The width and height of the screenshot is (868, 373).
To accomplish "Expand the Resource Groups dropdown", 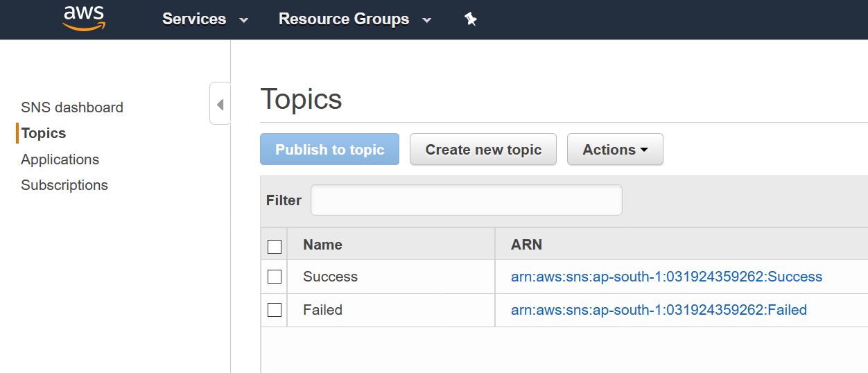I will click(354, 19).
